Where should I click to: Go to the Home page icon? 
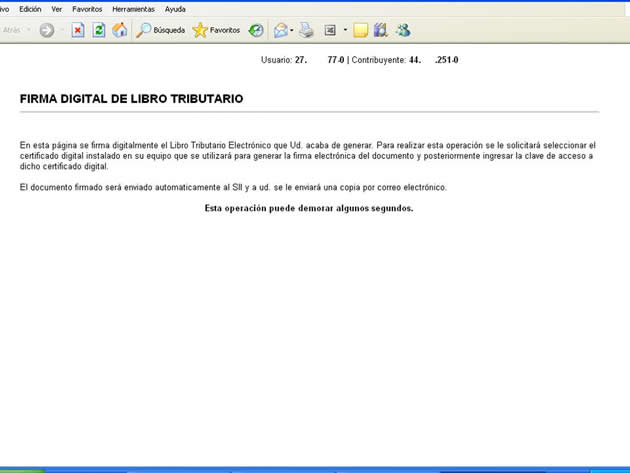pos(119,30)
